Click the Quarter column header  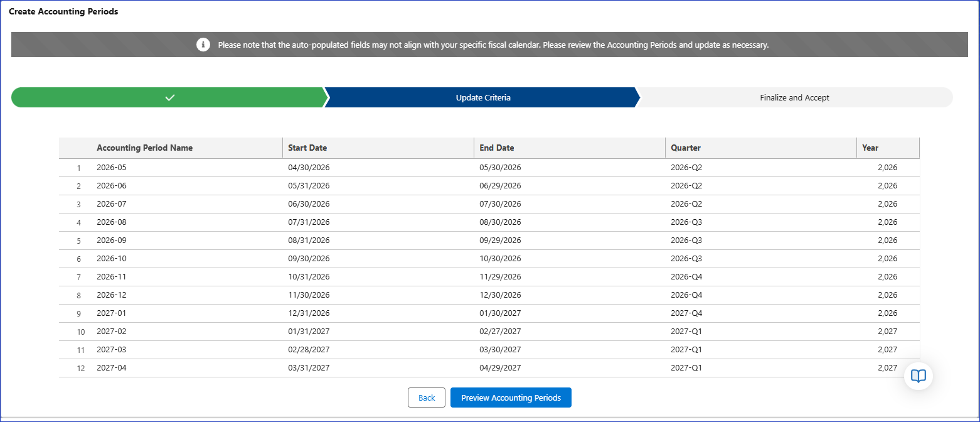[x=685, y=148]
